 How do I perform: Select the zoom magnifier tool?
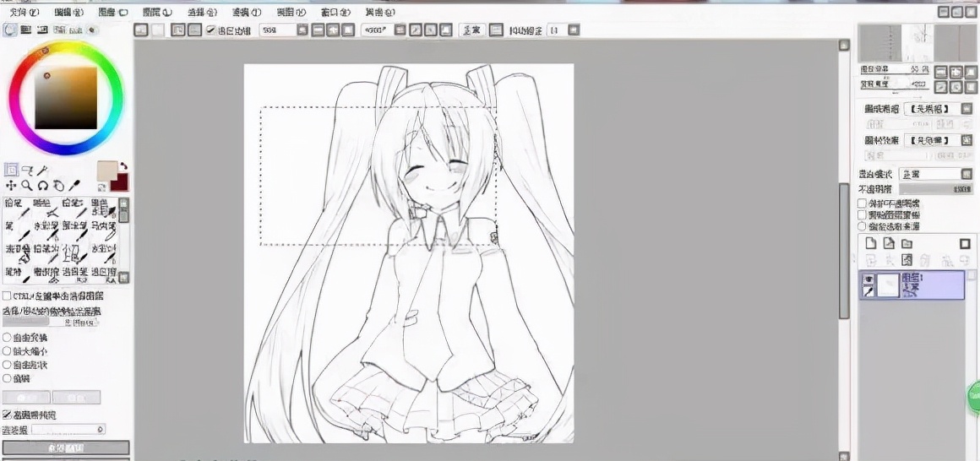(26, 185)
